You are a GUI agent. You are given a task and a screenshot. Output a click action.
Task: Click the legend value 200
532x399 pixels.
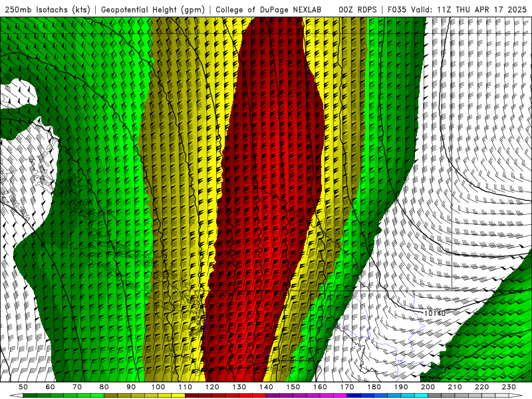point(428,387)
